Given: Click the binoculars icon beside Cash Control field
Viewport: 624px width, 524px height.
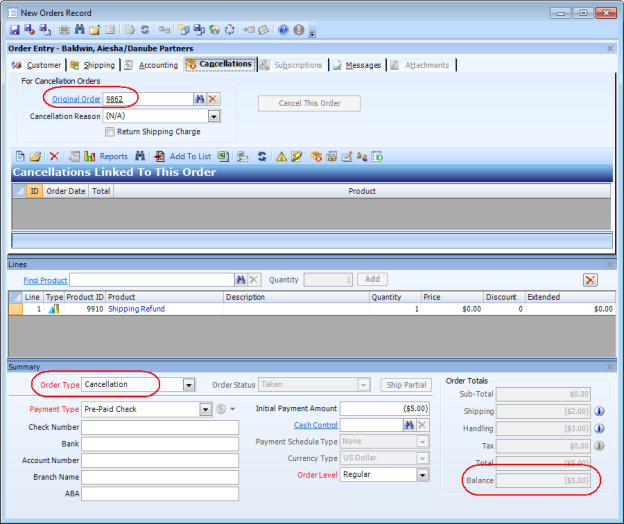Looking at the screenshot, I should click(409, 425).
